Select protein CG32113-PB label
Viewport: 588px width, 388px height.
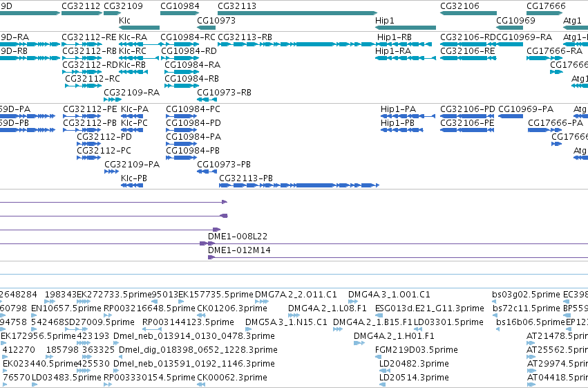pyautogui.click(x=245, y=178)
